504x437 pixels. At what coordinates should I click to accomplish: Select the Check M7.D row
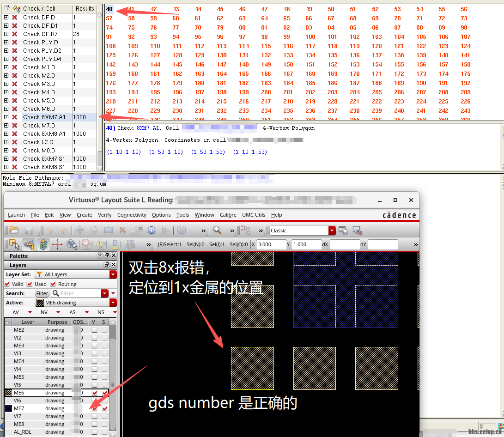pyautogui.click(x=49, y=125)
